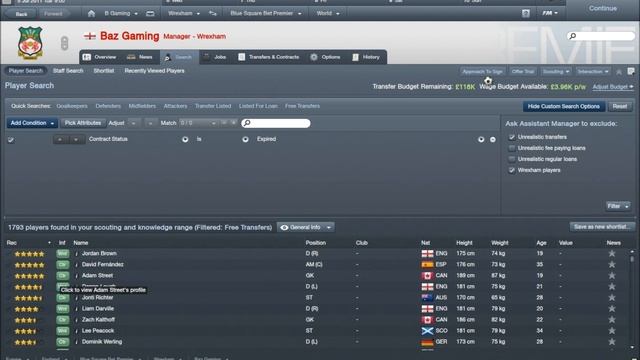
Task: Click the magnifier in top search box
Action: click(x=573, y=36)
